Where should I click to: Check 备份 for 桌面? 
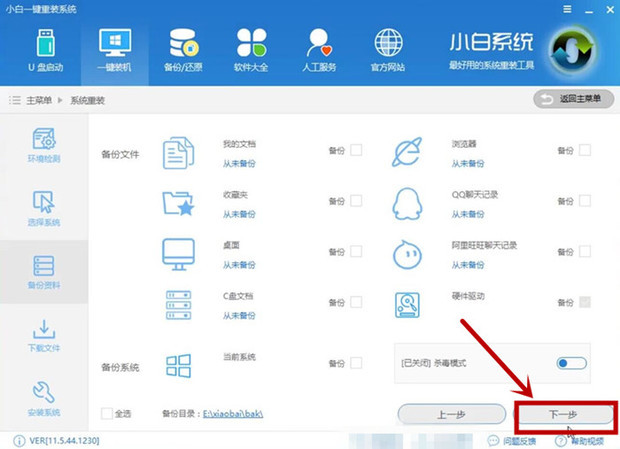pyautogui.click(x=356, y=251)
